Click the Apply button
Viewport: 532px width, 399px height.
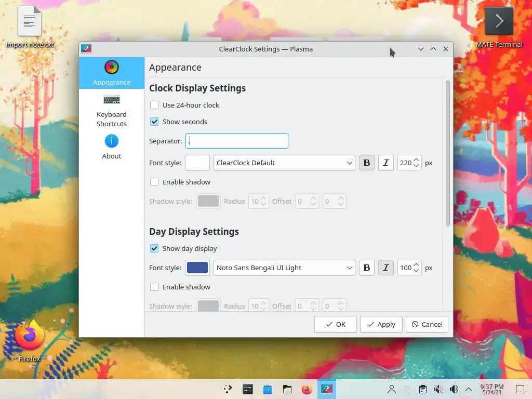[381, 324]
